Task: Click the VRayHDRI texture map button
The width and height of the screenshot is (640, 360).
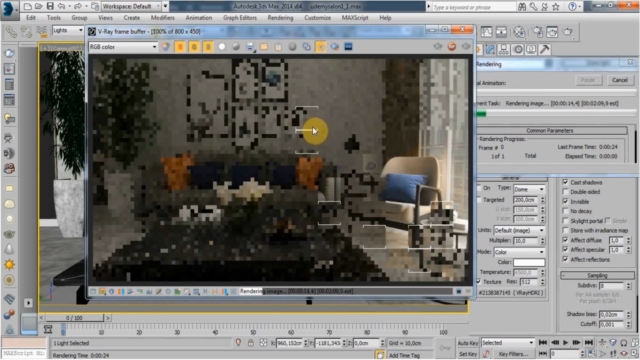Action: click(511, 293)
